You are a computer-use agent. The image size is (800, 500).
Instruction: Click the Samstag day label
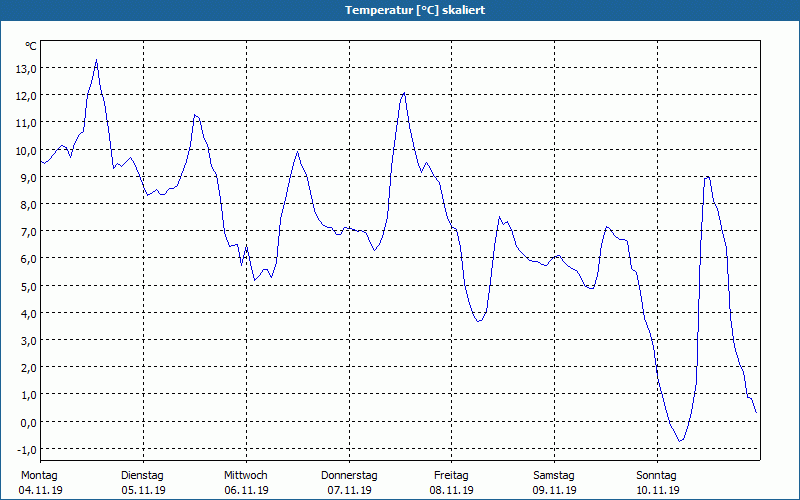tap(554, 476)
